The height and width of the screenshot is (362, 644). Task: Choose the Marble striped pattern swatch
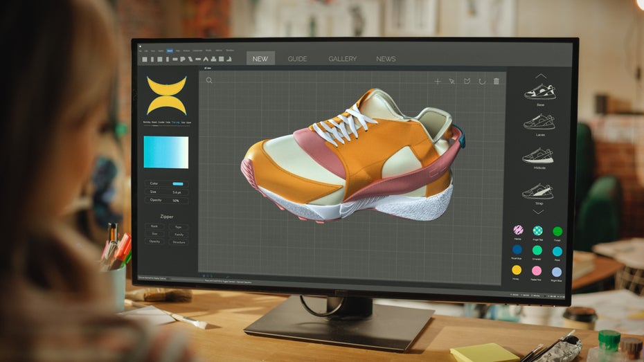pos(518,230)
